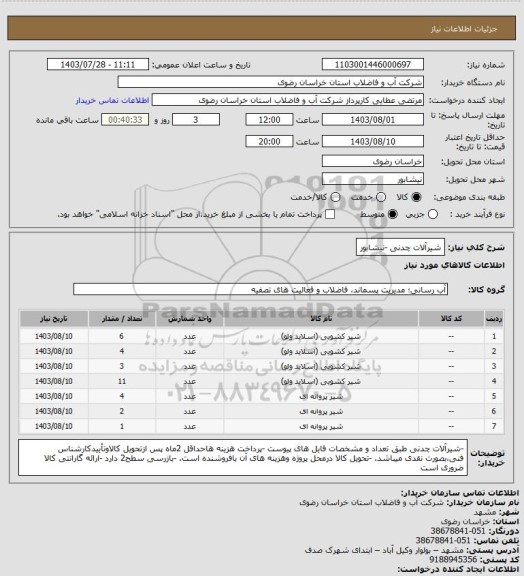Click the need number field 1103001446000697
Viewport: 524px width, 576px height.
(x=373, y=64)
